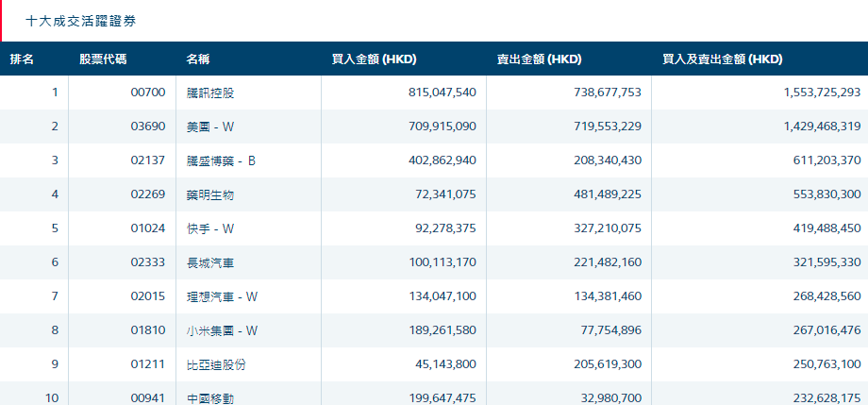The image size is (868, 405).
Task: Click buy amount 134,047,100
Action: [x=442, y=296]
